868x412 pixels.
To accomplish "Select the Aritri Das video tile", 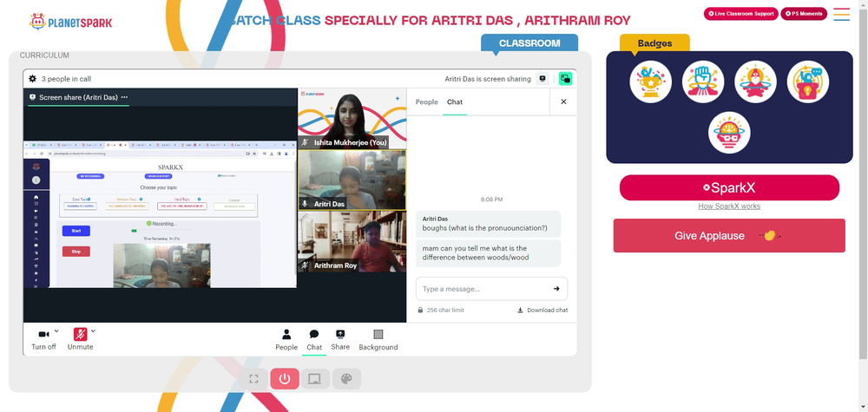I will point(352,180).
